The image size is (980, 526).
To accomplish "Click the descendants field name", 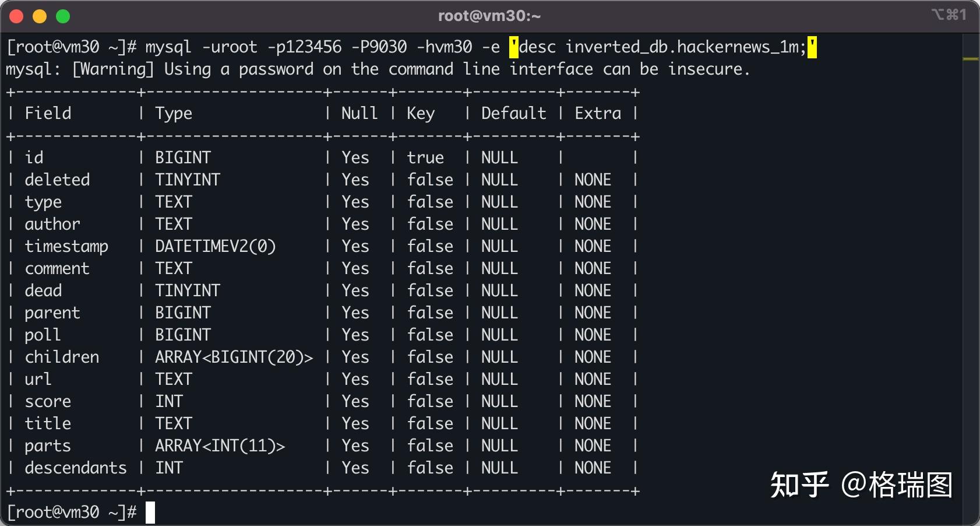I will click(76, 468).
